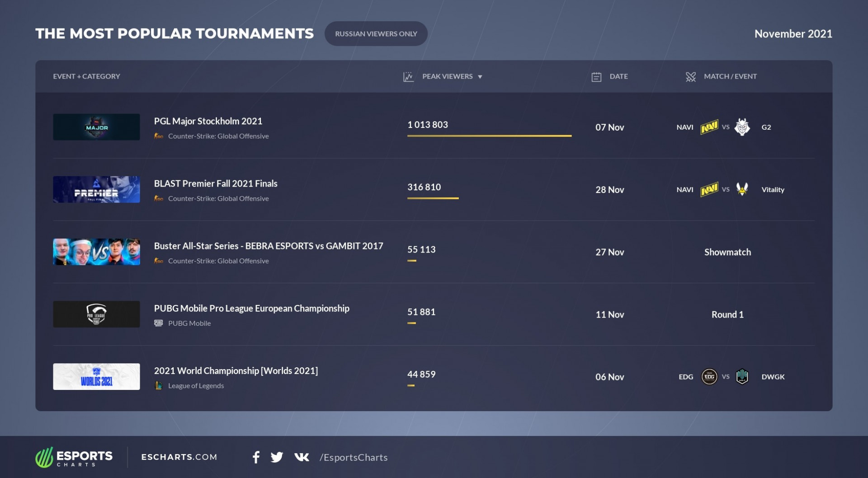Click the yellow viewer bar under 1 013 803

(489, 135)
